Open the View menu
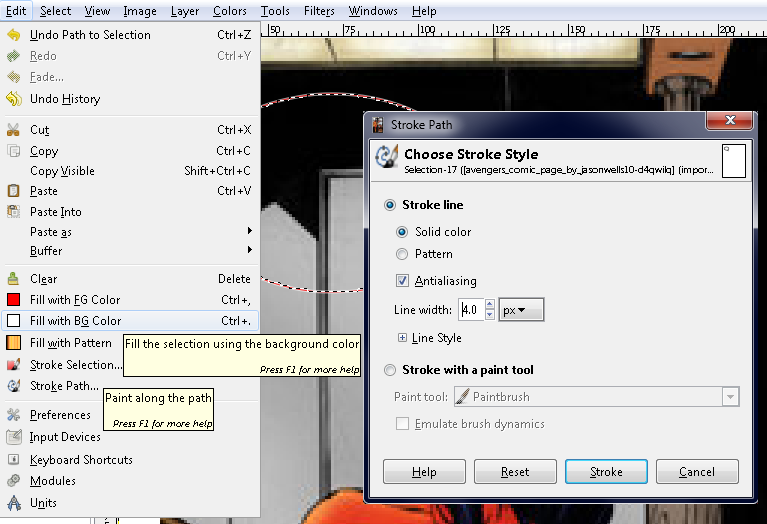 point(97,11)
